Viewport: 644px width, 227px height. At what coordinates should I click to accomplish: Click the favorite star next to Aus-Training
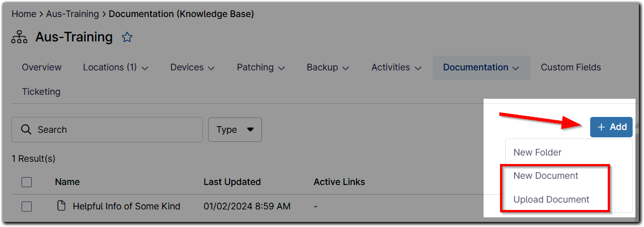127,37
